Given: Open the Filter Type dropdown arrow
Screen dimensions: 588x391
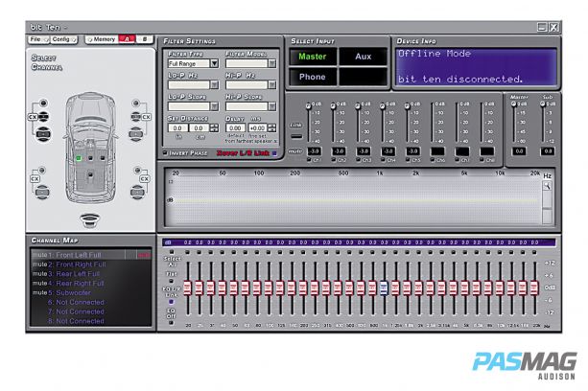Looking at the screenshot, I should 214,63.
